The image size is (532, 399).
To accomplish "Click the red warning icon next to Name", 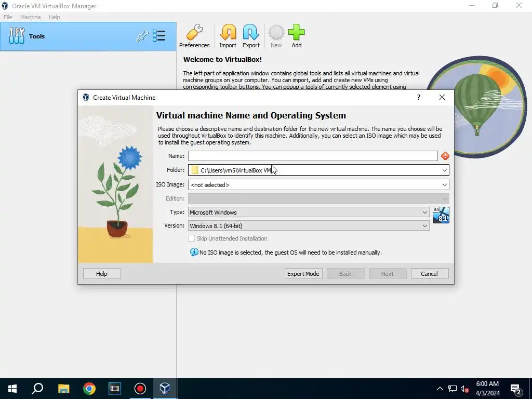I will 445,156.
